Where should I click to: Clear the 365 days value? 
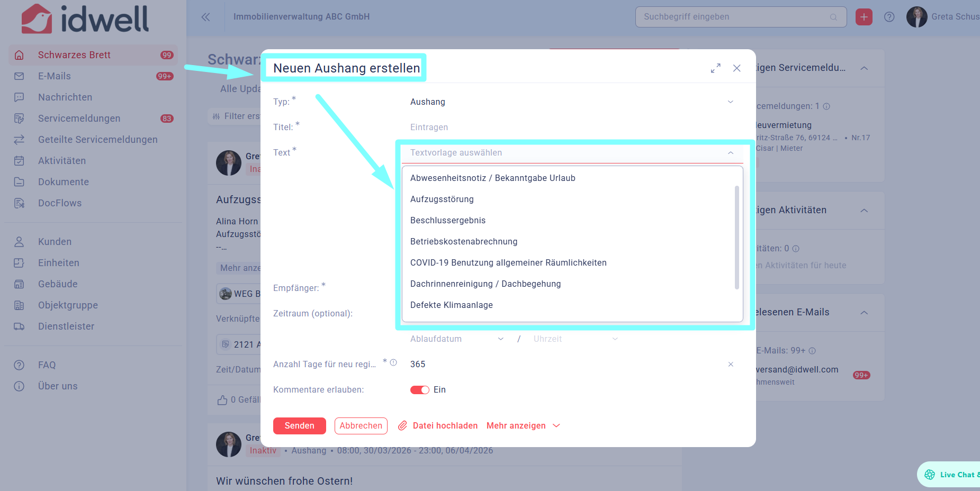pos(731,364)
